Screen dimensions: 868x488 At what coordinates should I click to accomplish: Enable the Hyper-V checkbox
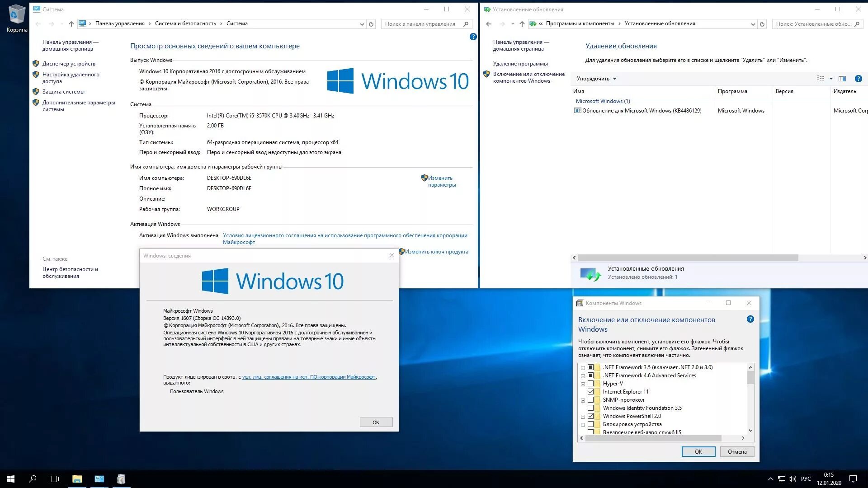click(590, 384)
